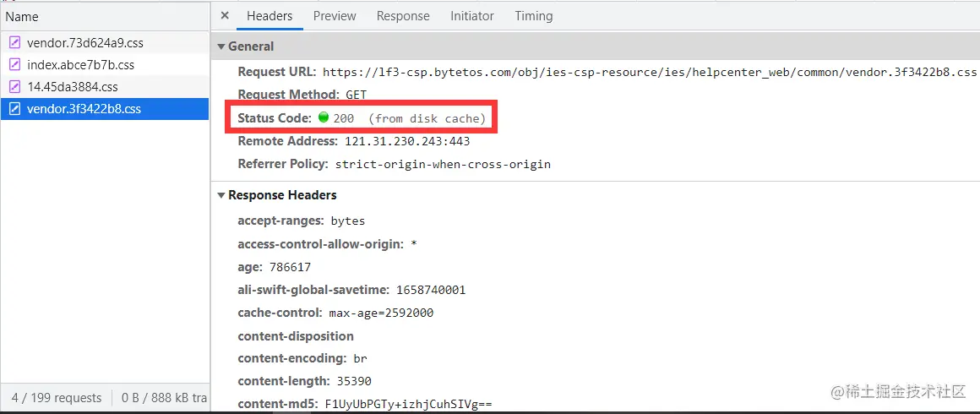Open the Initiator tab

click(x=472, y=16)
